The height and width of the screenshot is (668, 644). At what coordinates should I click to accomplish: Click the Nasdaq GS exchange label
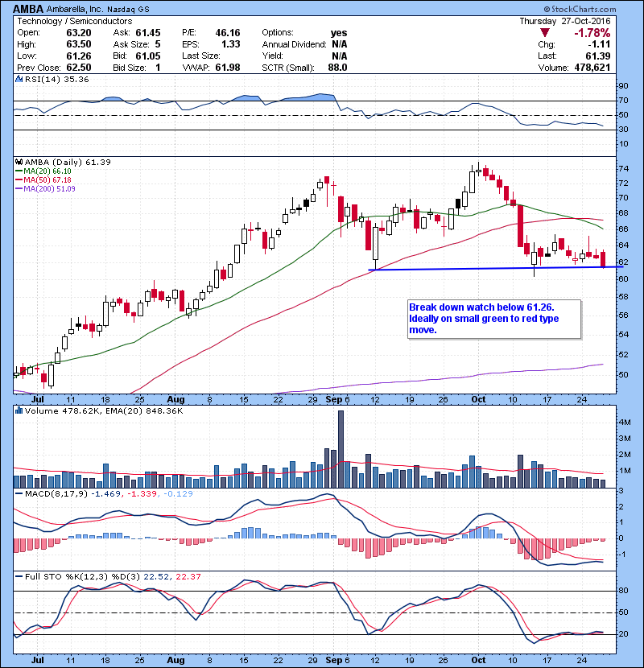point(128,9)
